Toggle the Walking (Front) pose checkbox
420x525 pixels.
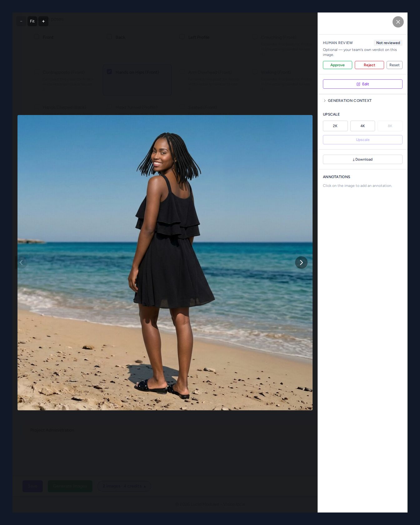[255, 72]
